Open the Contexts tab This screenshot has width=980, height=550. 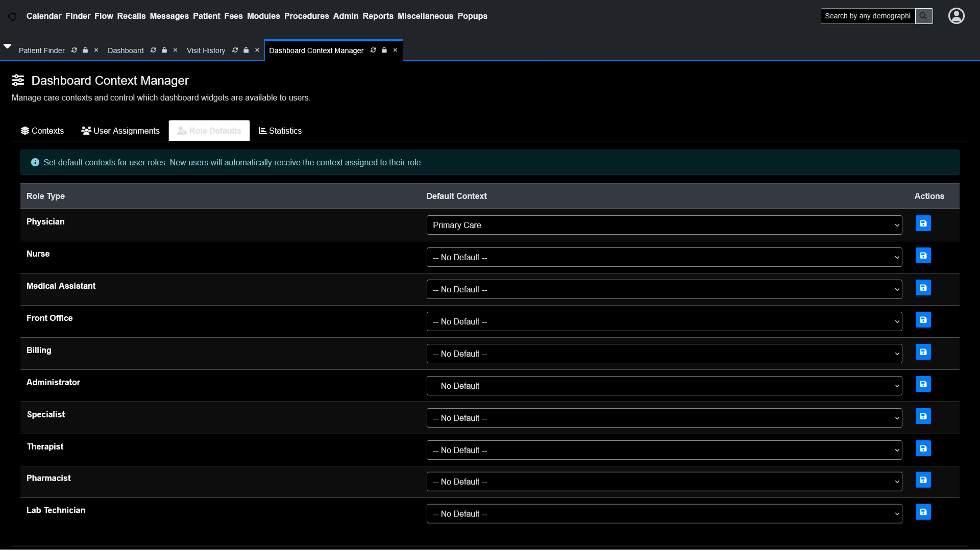coord(42,131)
